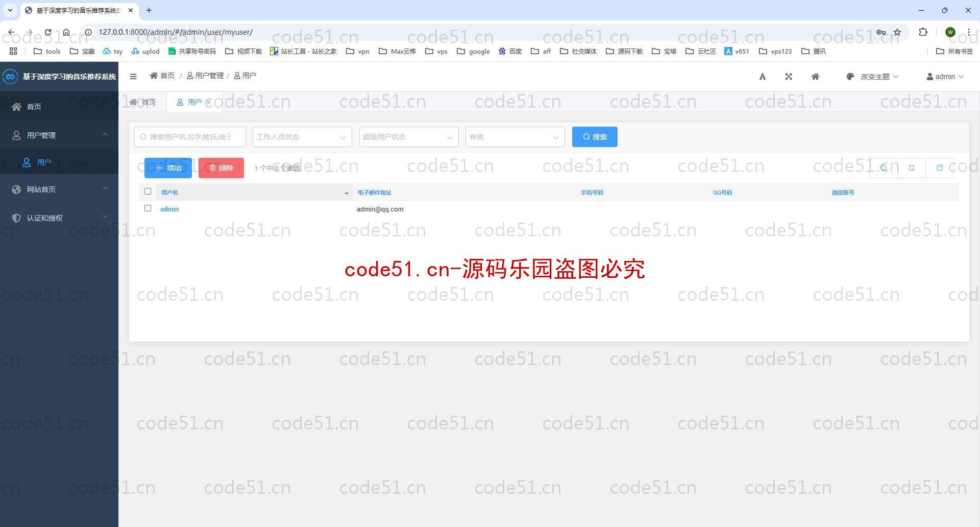The image size is (980, 527).
Task: Switch to the 首页 tab
Action: click(143, 102)
